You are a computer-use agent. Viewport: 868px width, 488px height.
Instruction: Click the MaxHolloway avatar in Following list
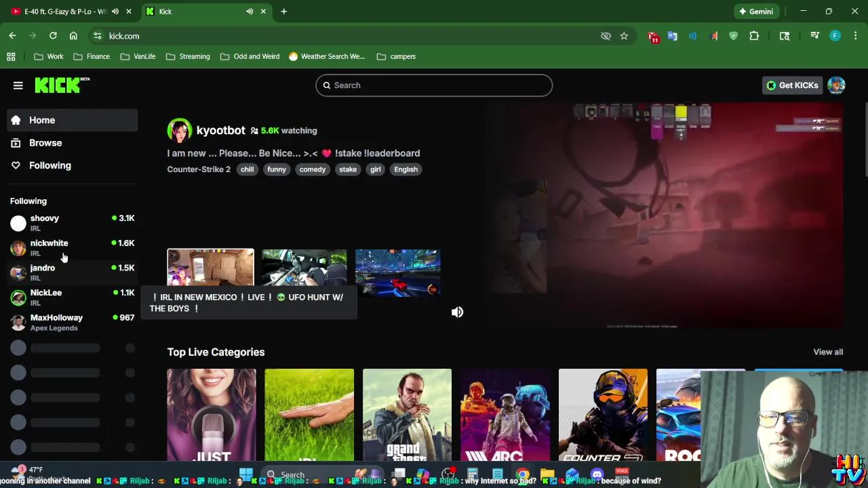coord(18,323)
